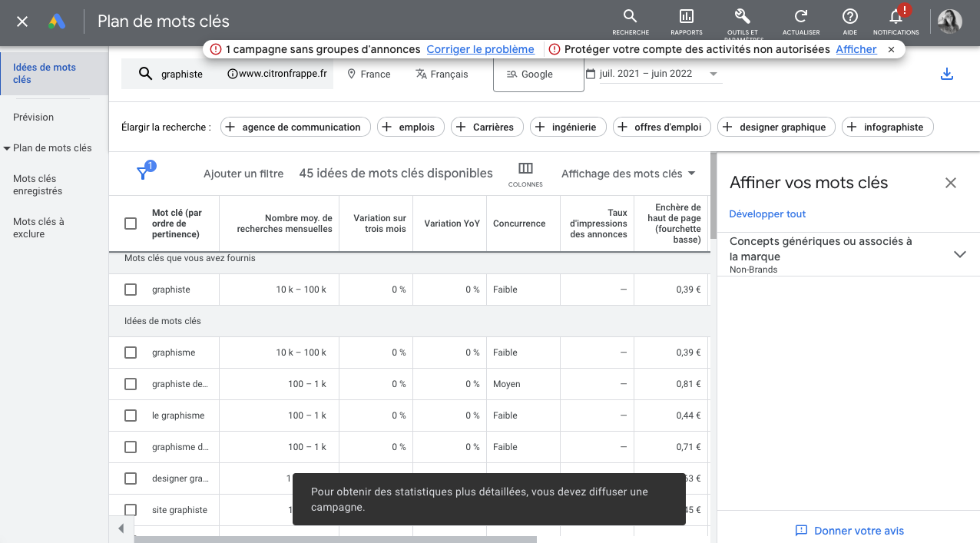Image resolution: width=980 pixels, height=543 pixels.
Task: Go to Prévision in the sidebar
Action: tap(34, 118)
